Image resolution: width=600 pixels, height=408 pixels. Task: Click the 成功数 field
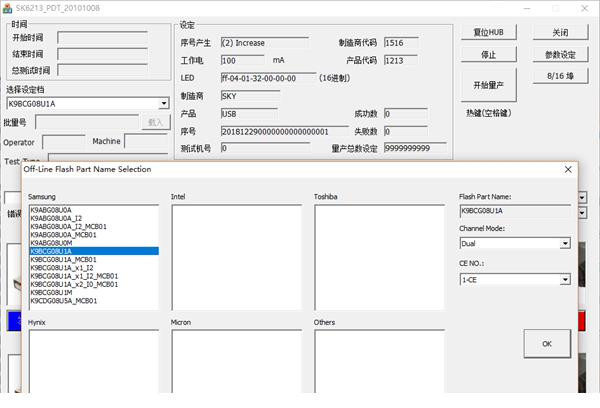pos(406,114)
